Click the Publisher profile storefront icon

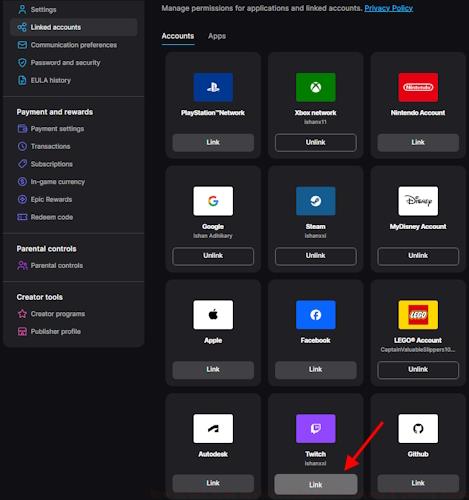pos(22,331)
